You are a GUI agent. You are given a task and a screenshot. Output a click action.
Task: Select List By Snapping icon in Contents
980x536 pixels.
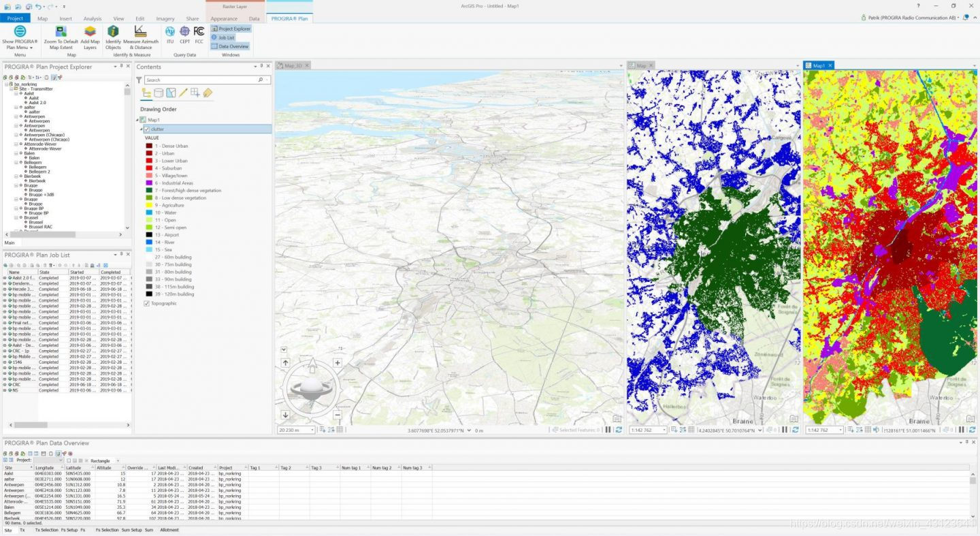(x=195, y=93)
